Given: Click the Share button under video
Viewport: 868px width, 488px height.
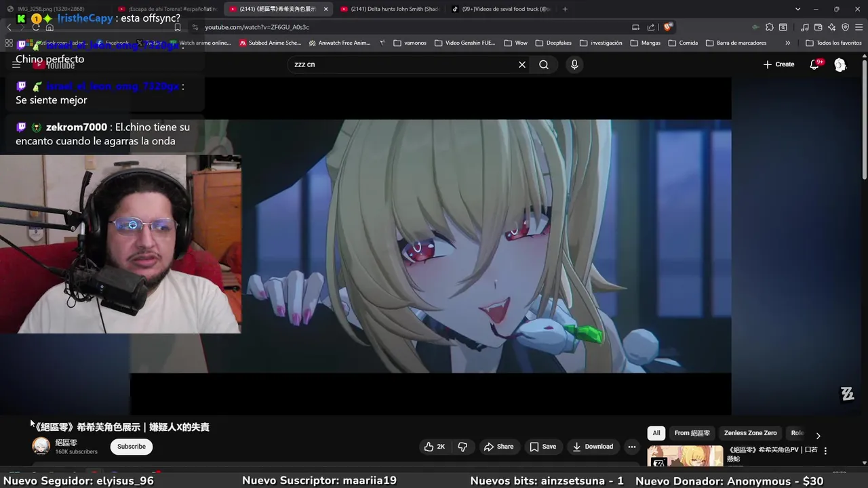Looking at the screenshot, I should point(498,447).
